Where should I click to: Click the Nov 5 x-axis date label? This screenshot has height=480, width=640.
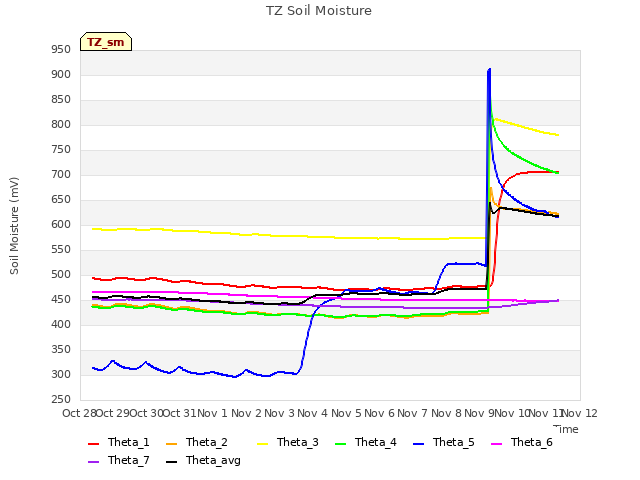tap(346, 413)
